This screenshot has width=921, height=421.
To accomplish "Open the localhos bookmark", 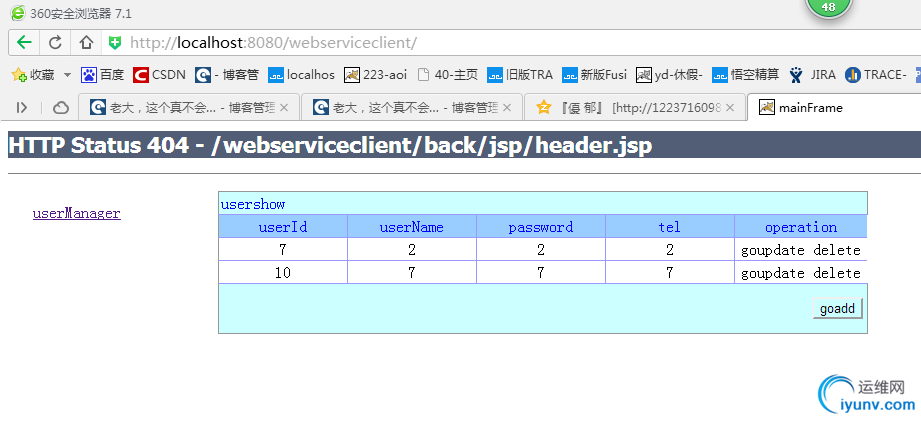I will tap(301, 75).
